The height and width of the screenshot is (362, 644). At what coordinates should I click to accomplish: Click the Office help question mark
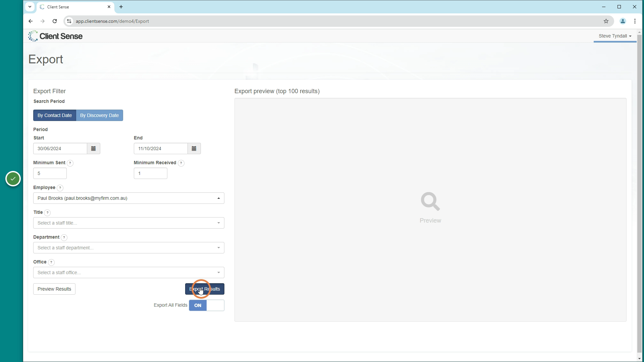[x=51, y=262]
